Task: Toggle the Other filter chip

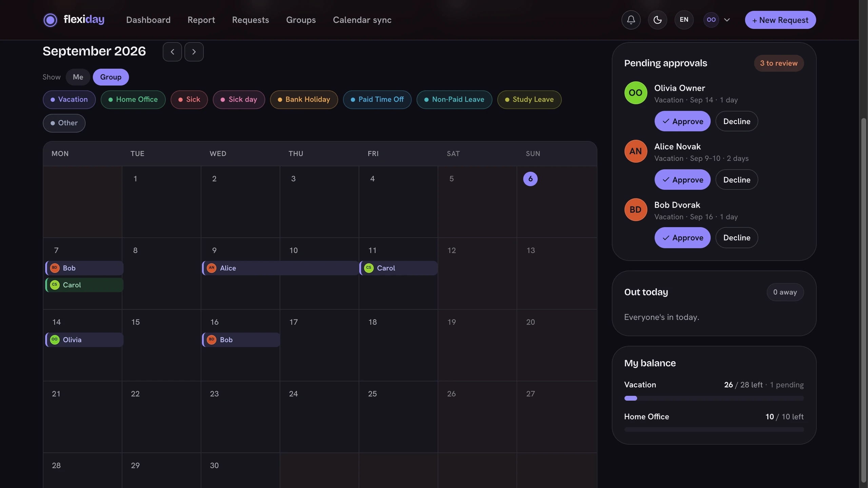Action: click(64, 123)
